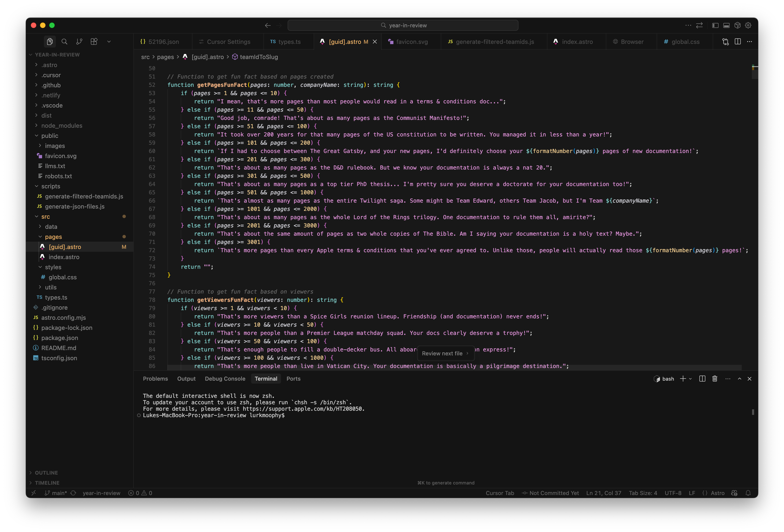Expand the node_modules folder
Image resolution: width=784 pixels, height=532 pixels.
[62, 125]
